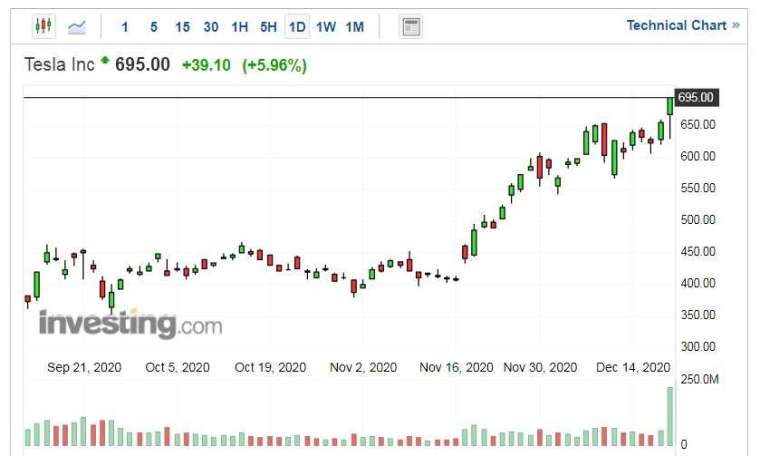
Task: Switch to the 5H timeframe
Action: coord(268,27)
